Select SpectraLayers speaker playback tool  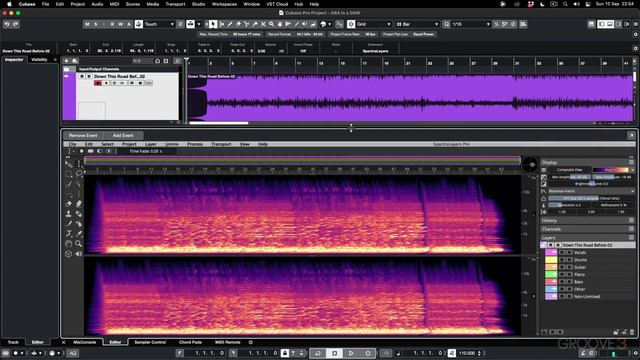pos(79,253)
